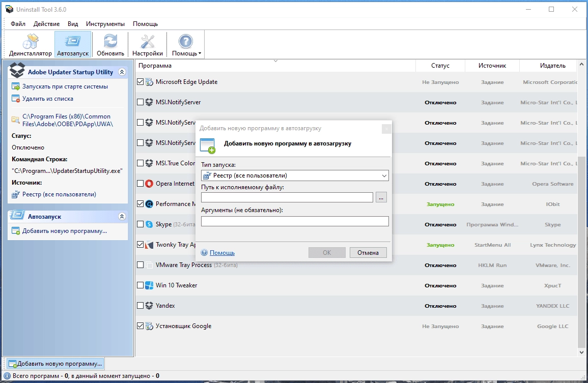Screen dimensions: 588x383
Task: Click the list scrollbar down arrow
Action: [x=581, y=352]
